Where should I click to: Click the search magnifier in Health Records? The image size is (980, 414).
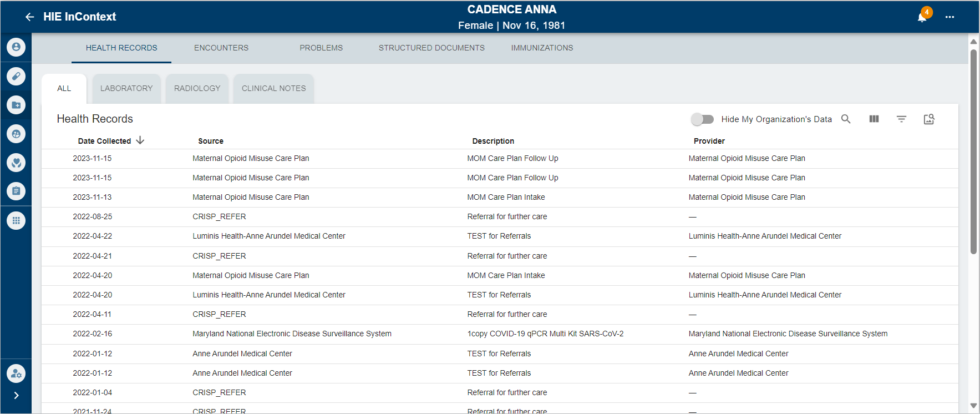pyautogui.click(x=846, y=119)
